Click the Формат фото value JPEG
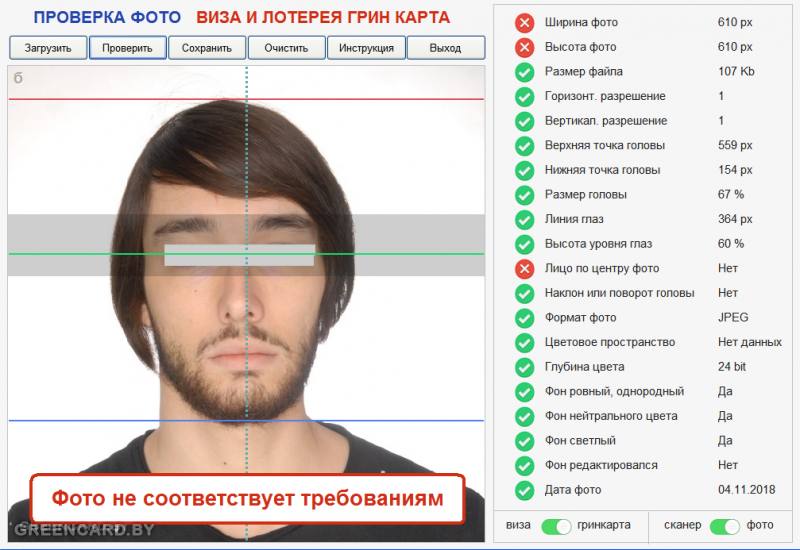The height and width of the screenshot is (550, 800). (733, 317)
